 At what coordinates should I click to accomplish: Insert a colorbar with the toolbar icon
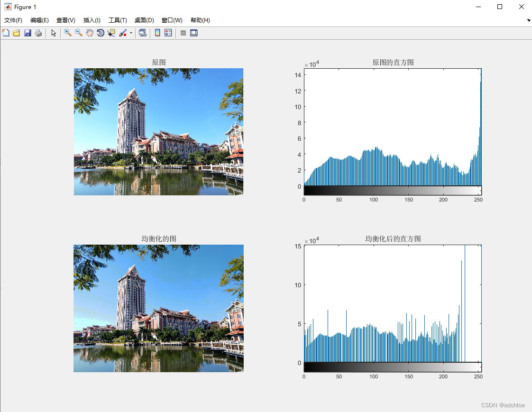click(x=157, y=33)
